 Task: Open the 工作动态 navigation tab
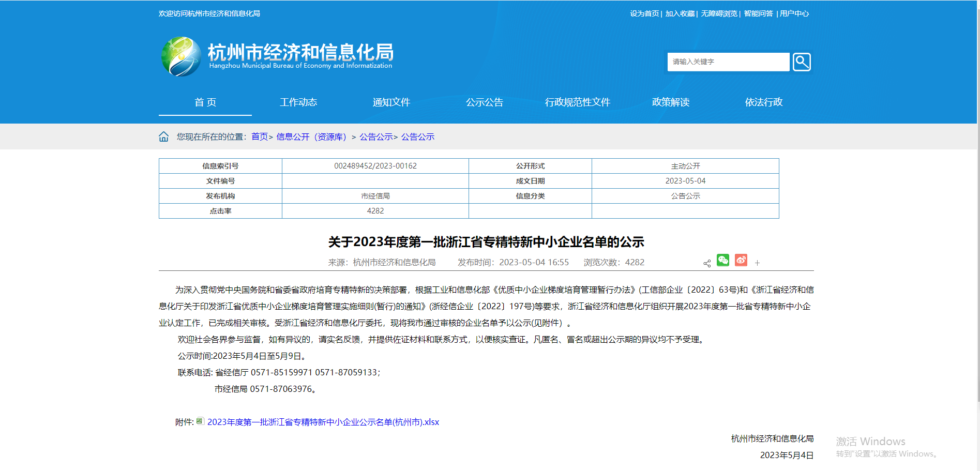(298, 102)
